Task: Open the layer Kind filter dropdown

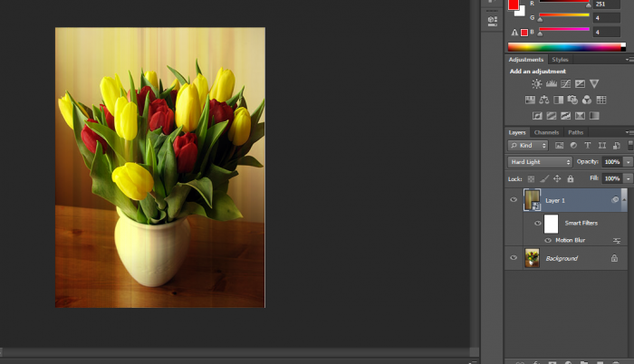Action: (x=528, y=145)
